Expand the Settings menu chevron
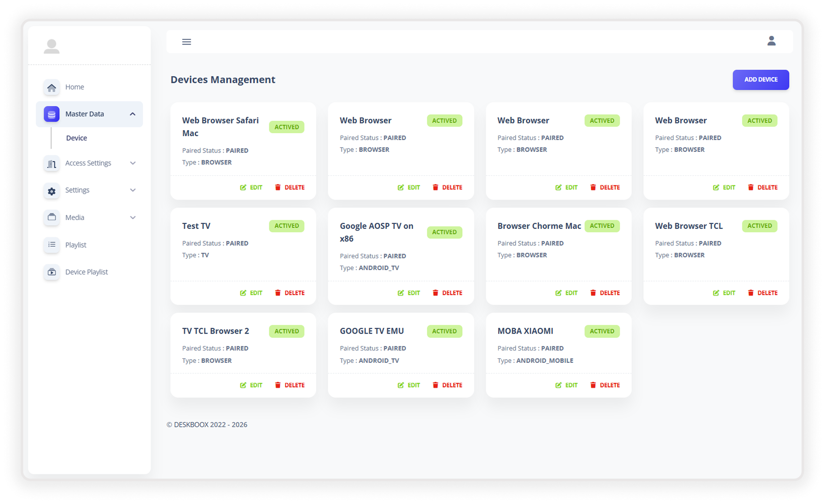825x504 pixels. point(133,190)
